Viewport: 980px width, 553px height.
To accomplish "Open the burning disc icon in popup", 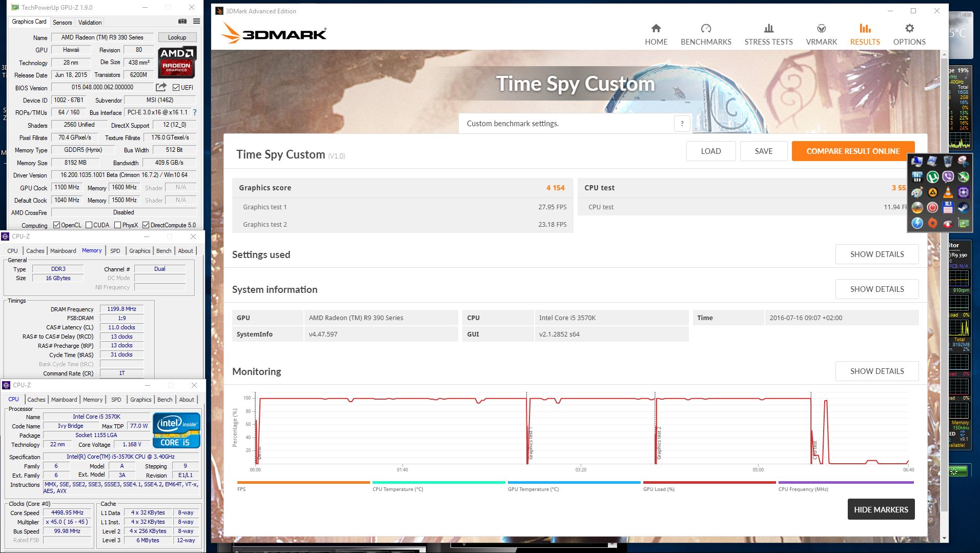I will (917, 208).
